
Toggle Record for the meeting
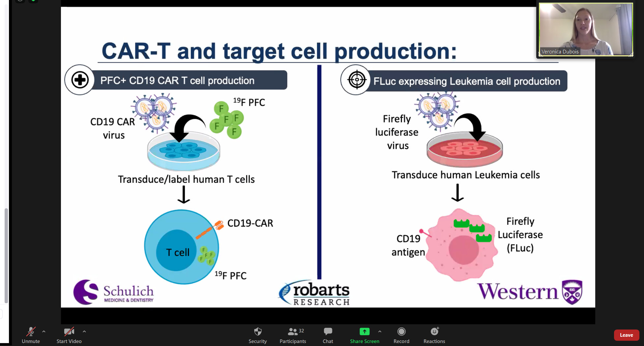point(401,335)
